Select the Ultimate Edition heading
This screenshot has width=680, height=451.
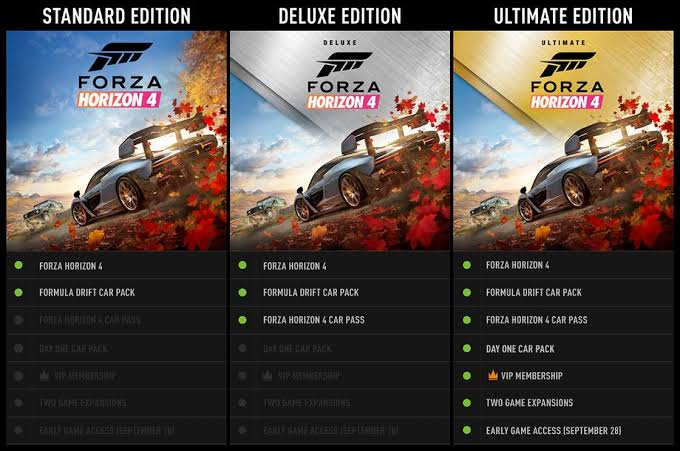[563, 16]
